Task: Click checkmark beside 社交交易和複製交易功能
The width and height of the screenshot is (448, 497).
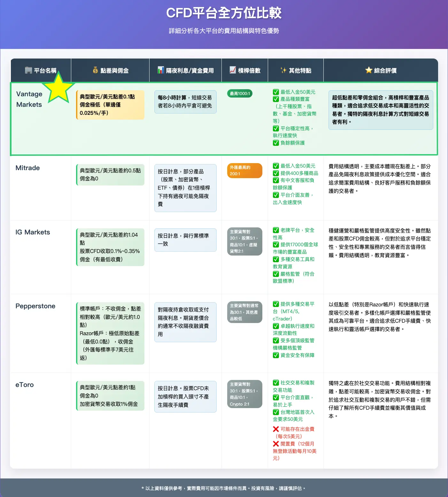Action: coord(276,383)
